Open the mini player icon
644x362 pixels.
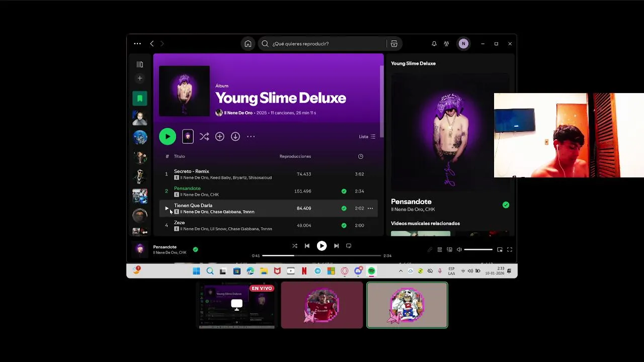[500, 249]
